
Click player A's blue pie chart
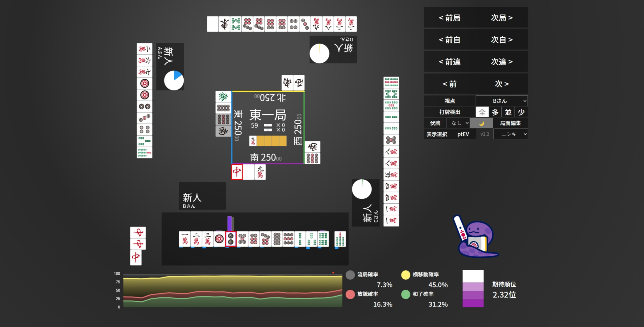click(x=174, y=80)
